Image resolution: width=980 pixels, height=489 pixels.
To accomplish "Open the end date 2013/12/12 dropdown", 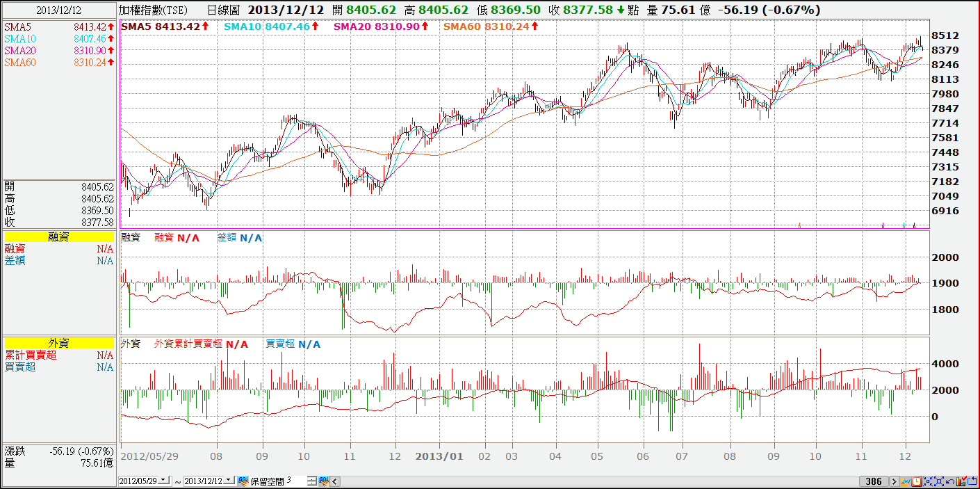I will (x=229, y=481).
